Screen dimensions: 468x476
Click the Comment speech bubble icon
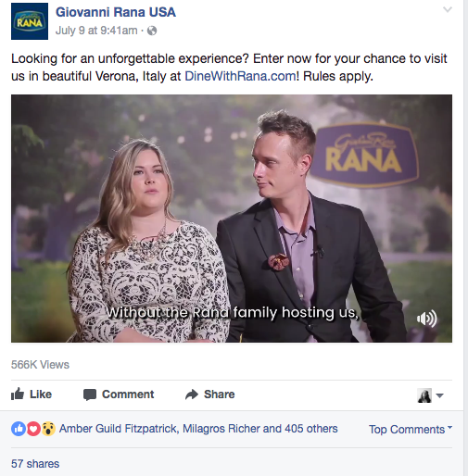tap(90, 395)
